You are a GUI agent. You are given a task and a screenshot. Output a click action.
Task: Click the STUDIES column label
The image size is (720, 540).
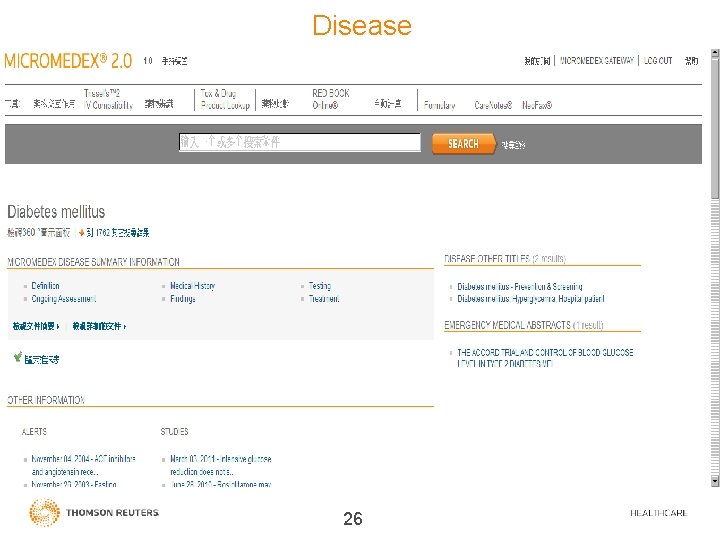pyautogui.click(x=174, y=432)
